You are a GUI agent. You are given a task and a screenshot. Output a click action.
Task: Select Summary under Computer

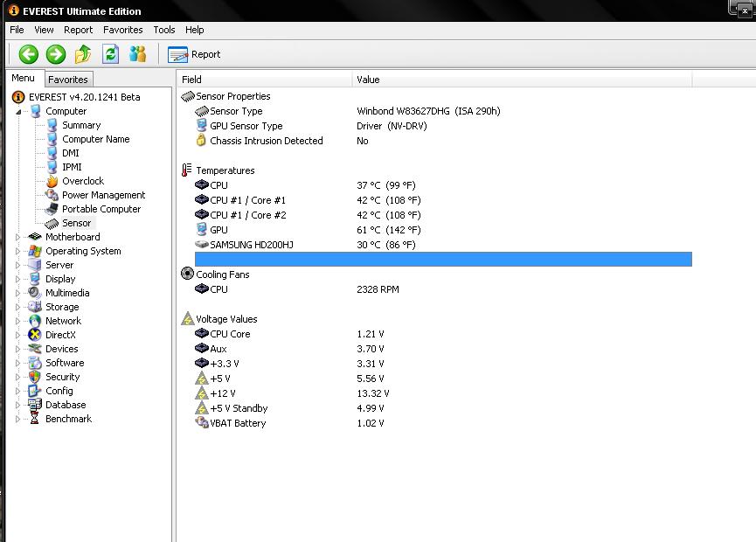tap(81, 125)
